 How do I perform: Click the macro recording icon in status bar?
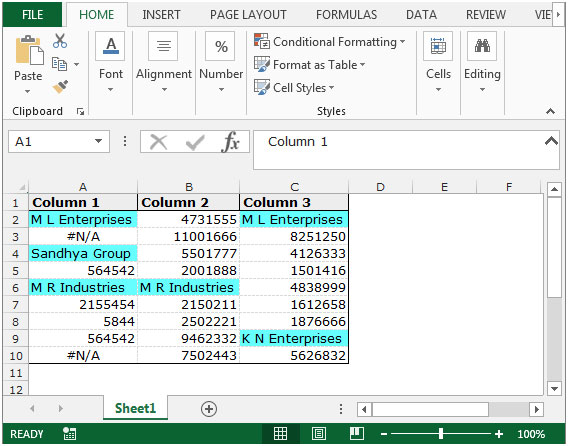click(69, 433)
